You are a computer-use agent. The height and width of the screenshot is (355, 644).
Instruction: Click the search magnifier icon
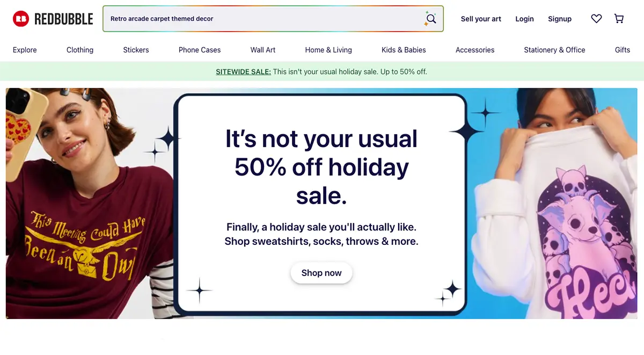(x=430, y=19)
